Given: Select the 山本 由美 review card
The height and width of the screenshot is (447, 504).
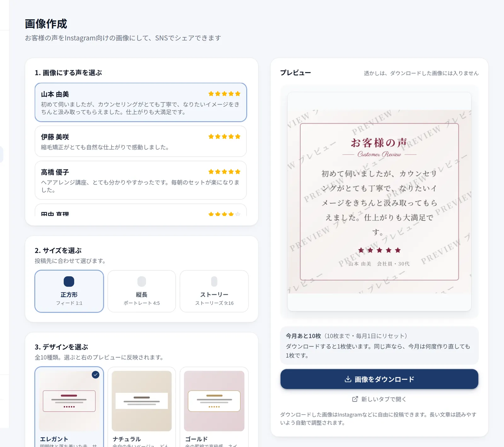Looking at the screenshot, I should pos(140,102).
